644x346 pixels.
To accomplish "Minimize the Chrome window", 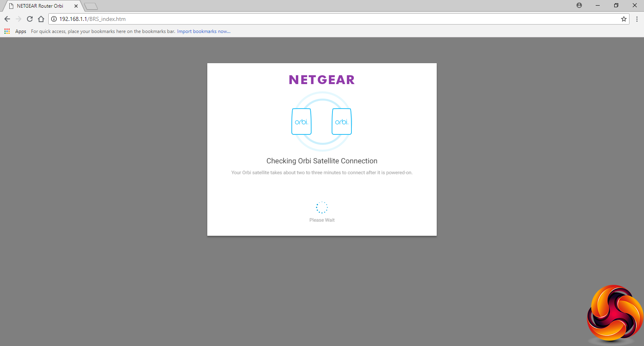I will [598, 5].
